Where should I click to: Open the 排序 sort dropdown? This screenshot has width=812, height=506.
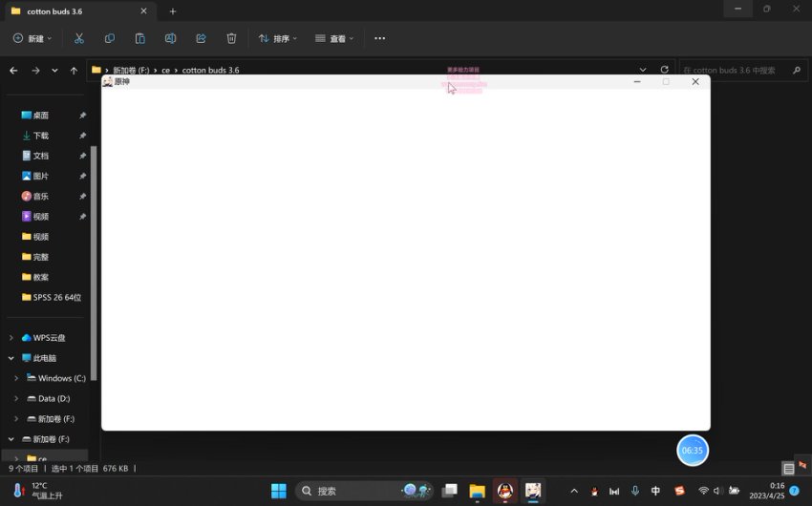click(x=278, y=38)
